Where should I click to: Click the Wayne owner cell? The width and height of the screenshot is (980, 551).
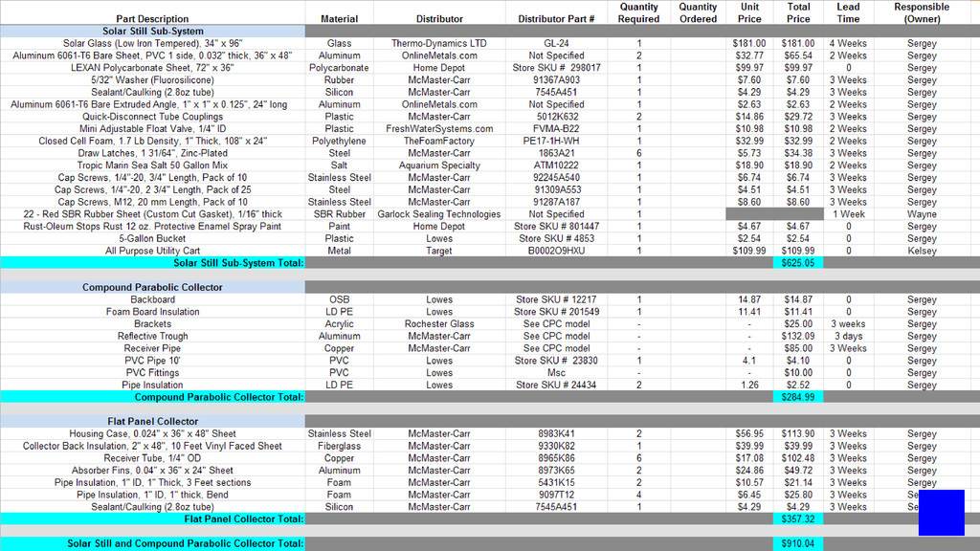coord(922,214)
